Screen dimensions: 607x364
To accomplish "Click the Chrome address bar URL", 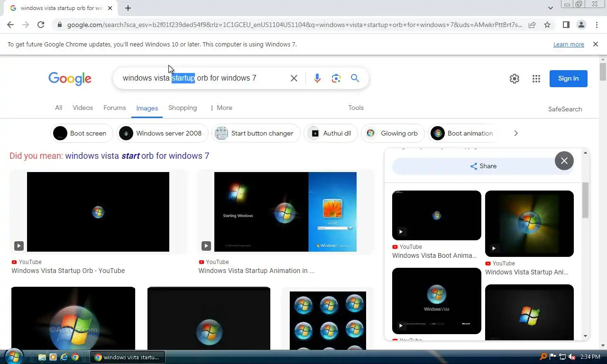I will 294,25.
